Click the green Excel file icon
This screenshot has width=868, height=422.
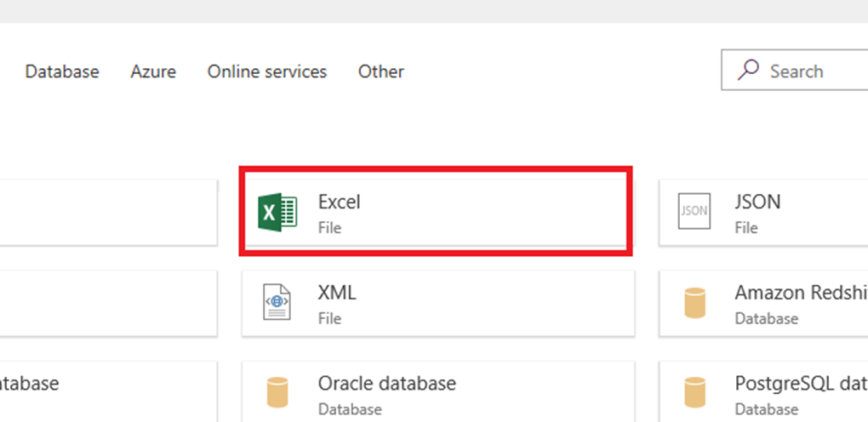277,212
